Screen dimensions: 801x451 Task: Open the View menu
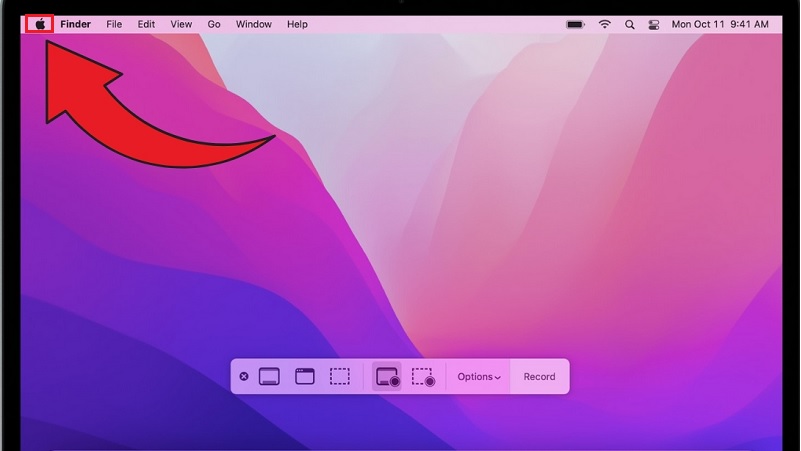click(x=181, y=24)
